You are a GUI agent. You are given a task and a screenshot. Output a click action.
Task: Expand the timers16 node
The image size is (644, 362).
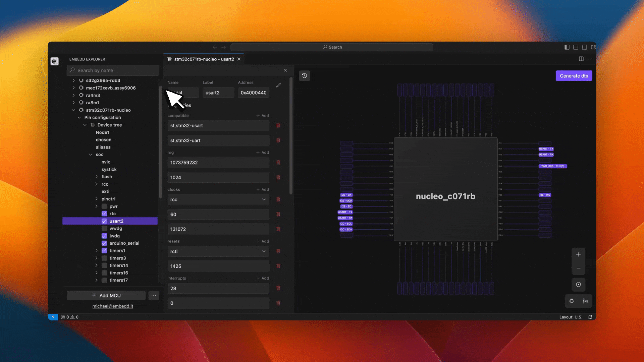pos(97,273)
